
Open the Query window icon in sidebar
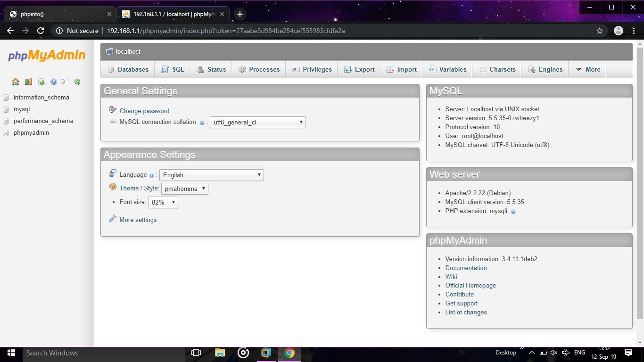point(41,82)
